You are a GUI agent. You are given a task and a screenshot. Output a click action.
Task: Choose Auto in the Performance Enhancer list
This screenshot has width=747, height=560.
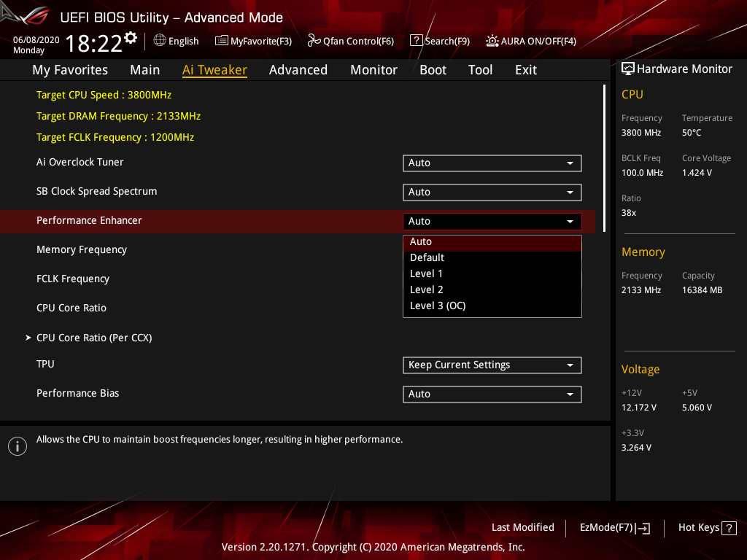[x=492, y=242]
